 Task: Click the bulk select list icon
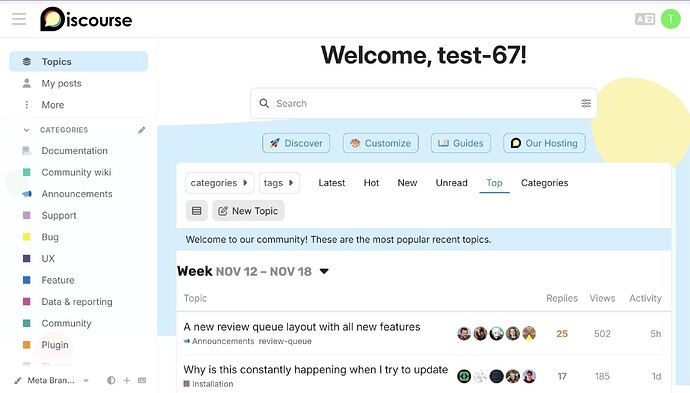coord(197,211)
